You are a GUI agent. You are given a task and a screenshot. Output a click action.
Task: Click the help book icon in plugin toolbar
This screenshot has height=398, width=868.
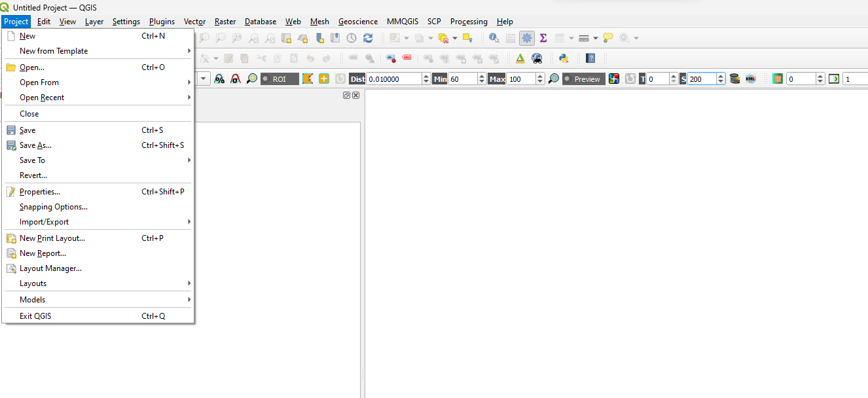click(x=590, y=58)
